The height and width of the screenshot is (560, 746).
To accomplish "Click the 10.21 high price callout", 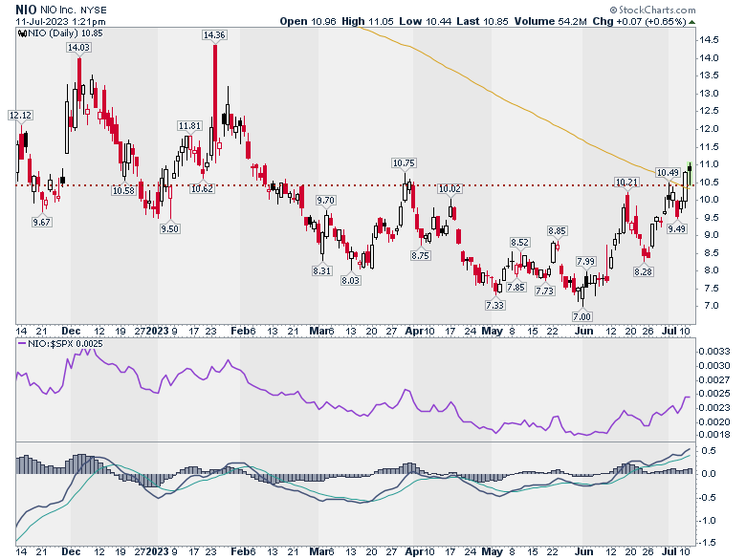I will 626,183.
